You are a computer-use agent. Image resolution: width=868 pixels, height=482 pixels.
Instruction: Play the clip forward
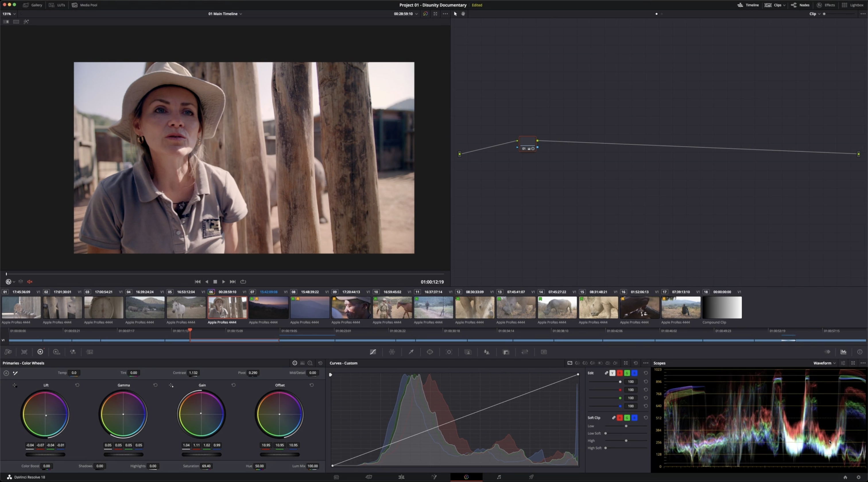(223, 281)
